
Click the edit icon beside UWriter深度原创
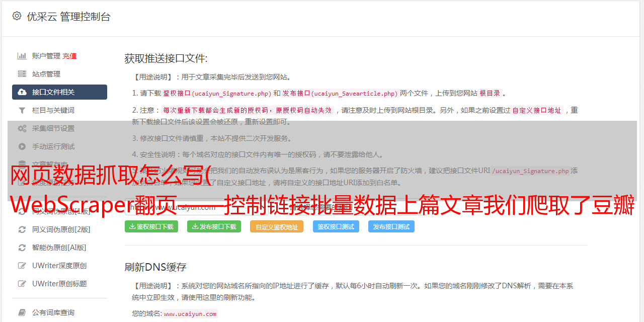click(x=22, y=266)
